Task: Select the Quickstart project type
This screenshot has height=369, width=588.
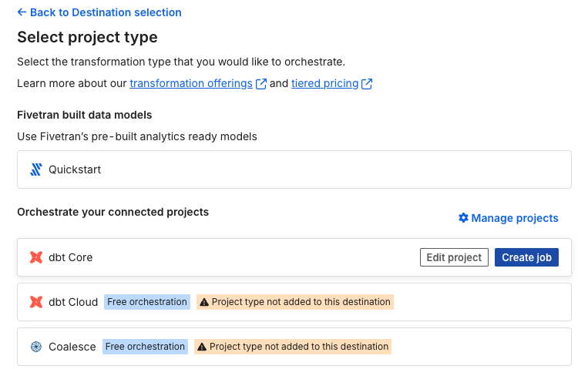Action: tap(75, 169)
